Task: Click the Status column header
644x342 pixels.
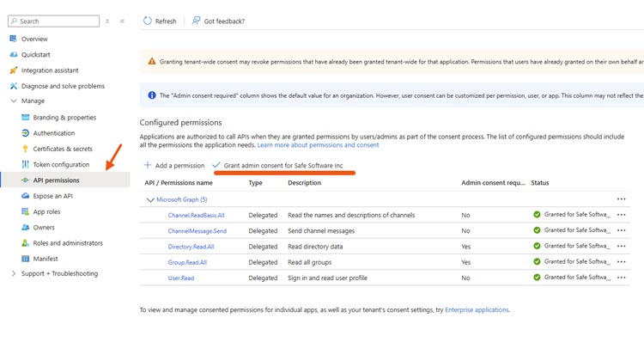Action: point(540,182)
